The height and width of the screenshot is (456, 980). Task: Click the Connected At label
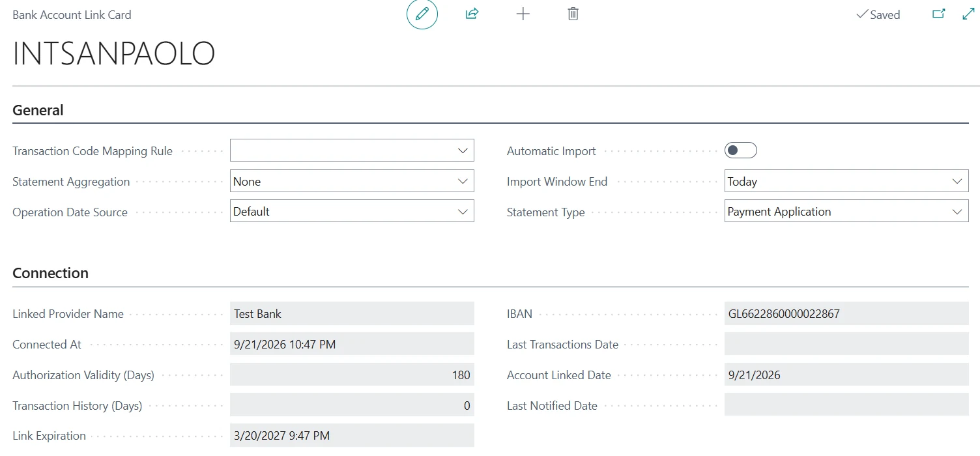coord(47,344)
